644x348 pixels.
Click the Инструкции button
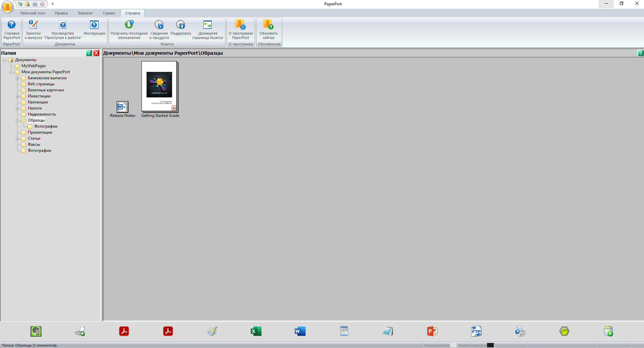[x=94, y=28]
